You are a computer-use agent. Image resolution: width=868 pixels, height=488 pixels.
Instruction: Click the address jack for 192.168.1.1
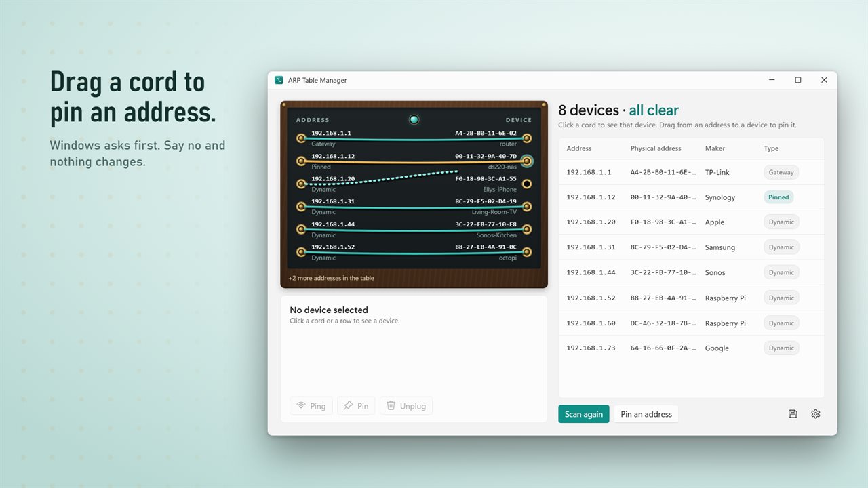(x=301, y=138)
